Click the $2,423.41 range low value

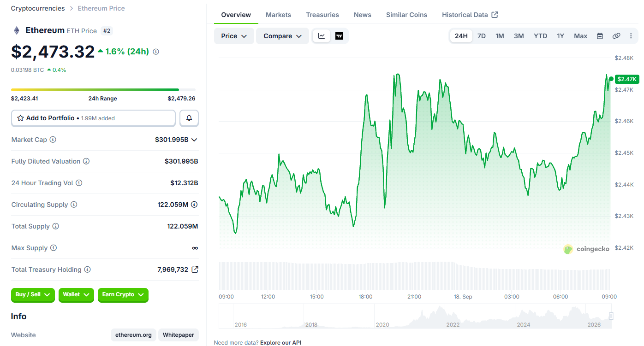click(24, 99)
